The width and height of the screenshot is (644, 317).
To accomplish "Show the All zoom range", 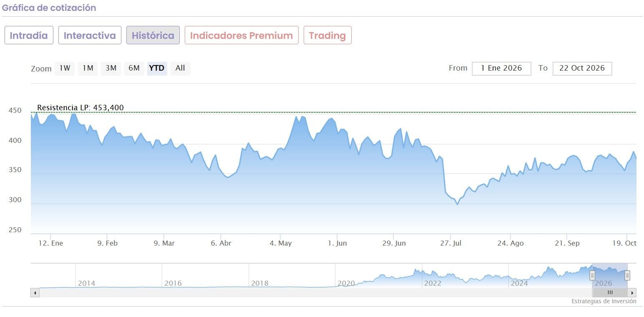I will click(x=180, y=68).
